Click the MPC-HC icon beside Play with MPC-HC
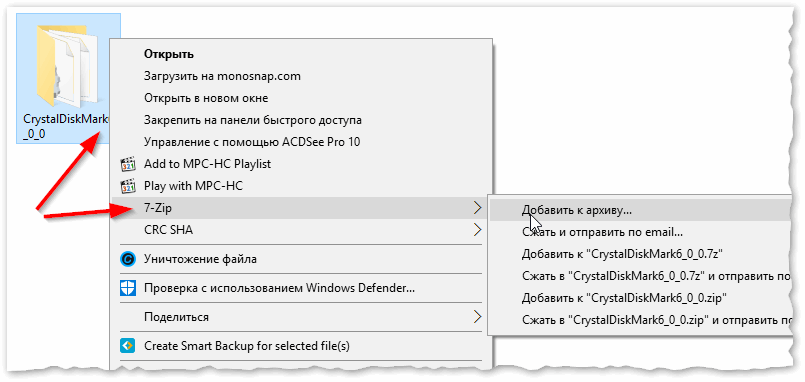 (x=127, y=186)
